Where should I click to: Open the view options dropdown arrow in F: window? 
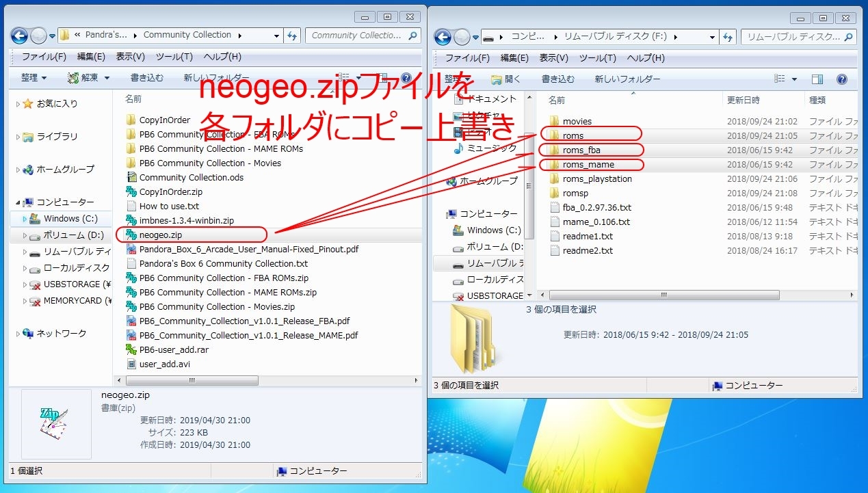pyautogui.click(x=795, y=79)
